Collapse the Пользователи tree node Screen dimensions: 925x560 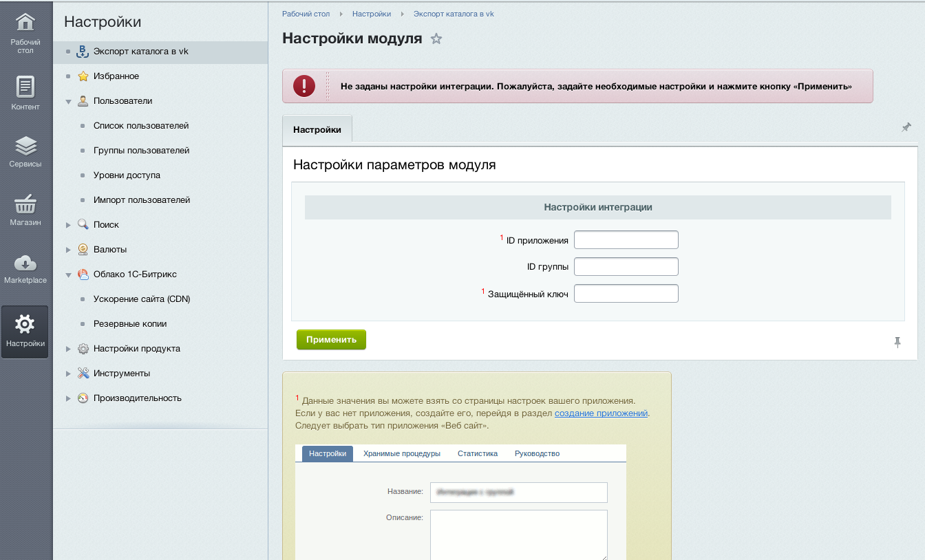pos(68,101)
